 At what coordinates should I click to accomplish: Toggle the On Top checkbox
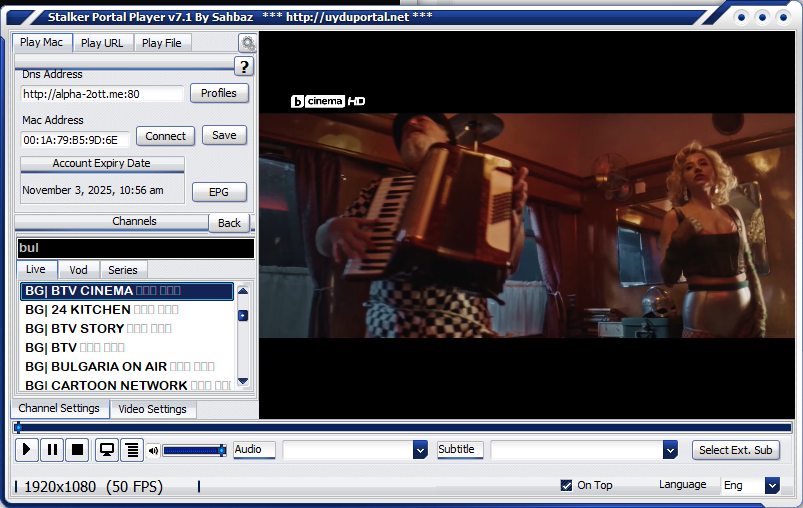tap(566, 485)
